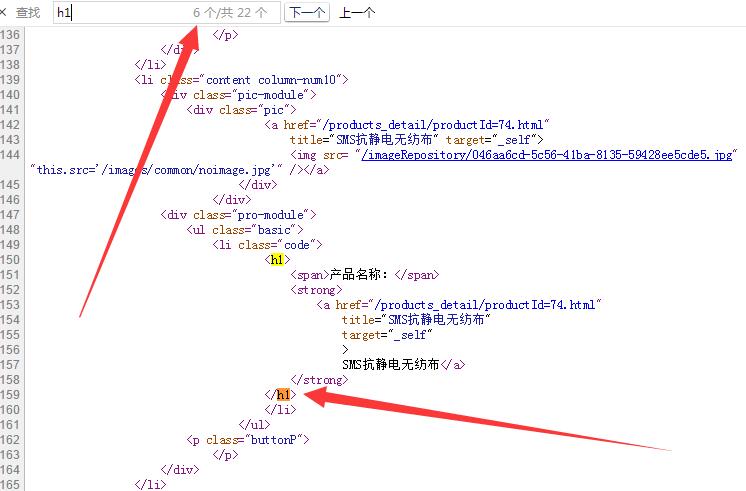Click the match count 6 个/共 22 个
This screenshot has height=491, width=746.
point(230,13)
